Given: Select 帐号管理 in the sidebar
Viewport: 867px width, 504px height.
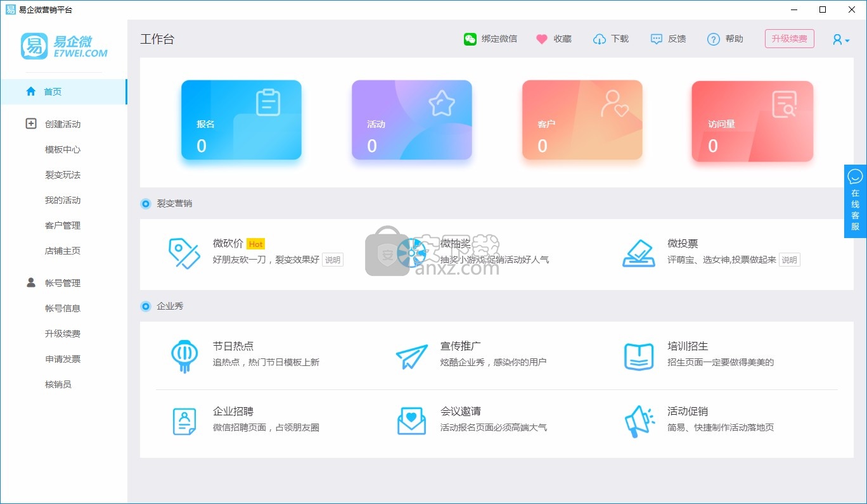Looking at the screenshot, I should [x=63, y=283].
